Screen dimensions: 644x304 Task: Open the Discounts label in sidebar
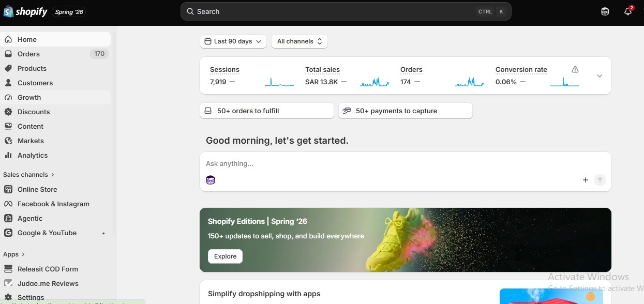pyautogui.click(x=34, y=112)
